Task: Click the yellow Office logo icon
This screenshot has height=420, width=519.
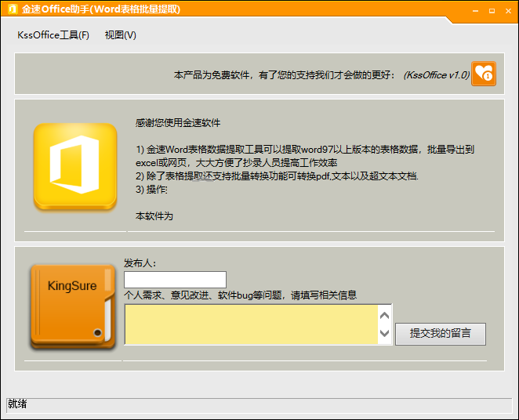Action: click(x=75, y=166)
